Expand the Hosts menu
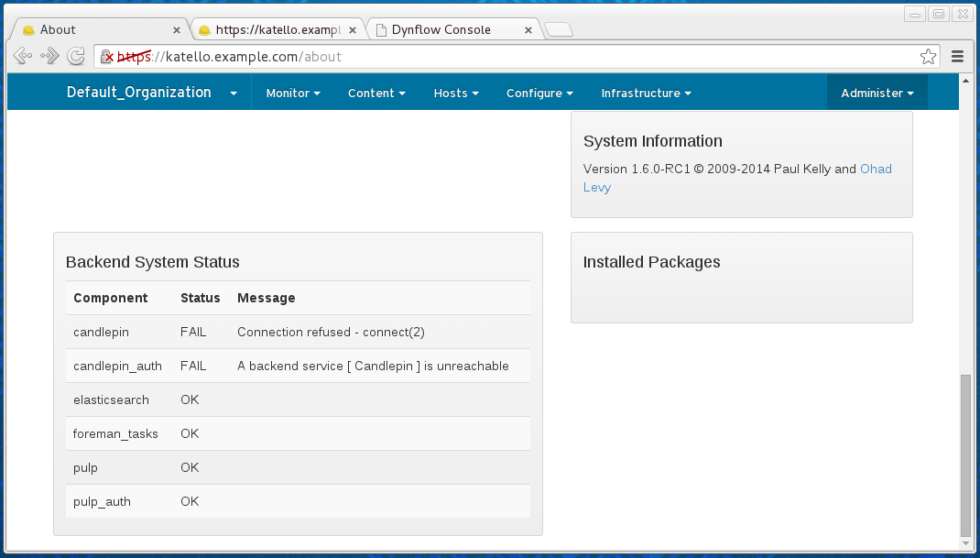Viewport: 980px width, 558px height. [456, 93]
